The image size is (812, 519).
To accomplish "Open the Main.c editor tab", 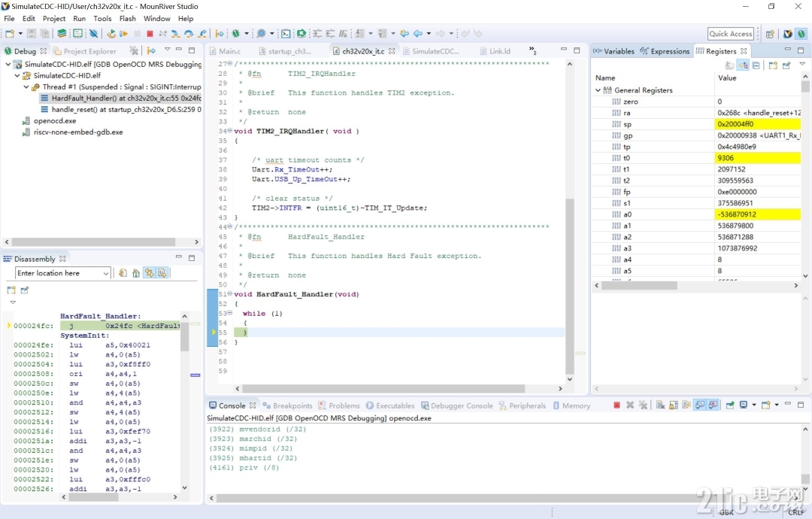I will tap(226, 51).
